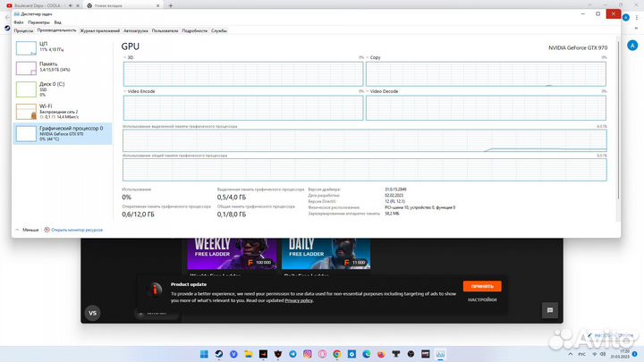Image resolution: width=644 pixels, height=362 pixels.
Task: Open Steam from the taskbar
Action: pos(219,354)
